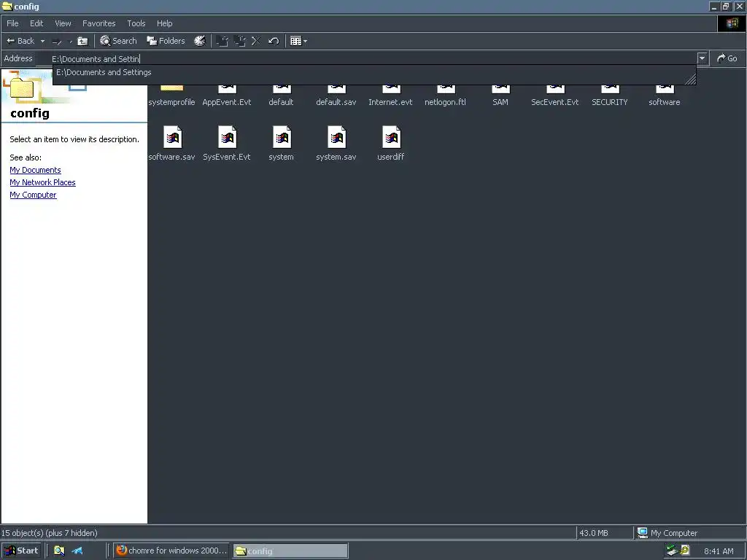
Task: Open the Tools menu
Action: 136,23
